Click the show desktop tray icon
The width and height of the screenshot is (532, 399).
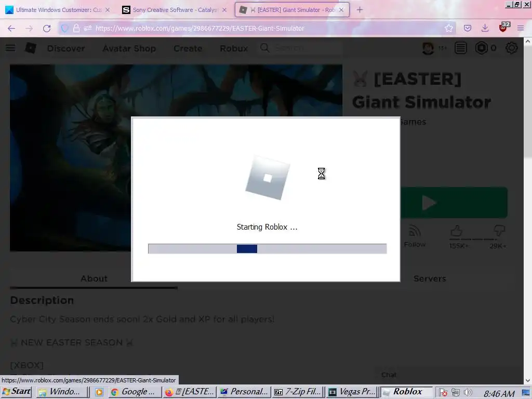(x=527, y=393)
